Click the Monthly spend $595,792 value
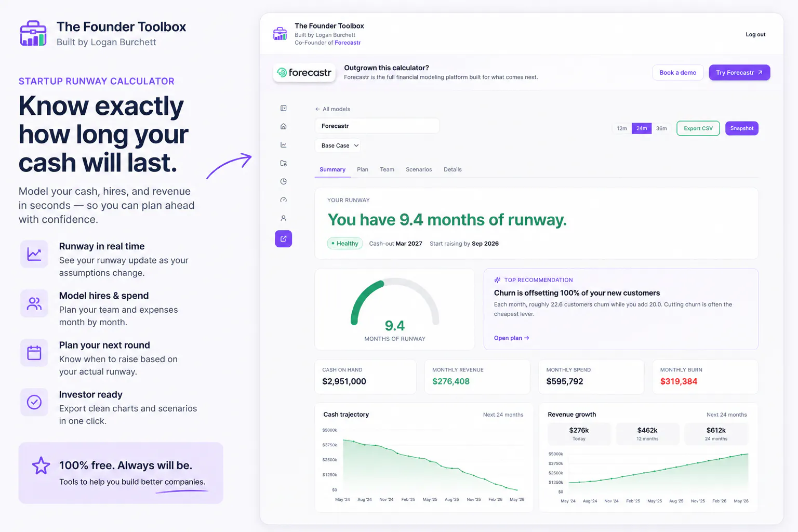 pos(565,381)
